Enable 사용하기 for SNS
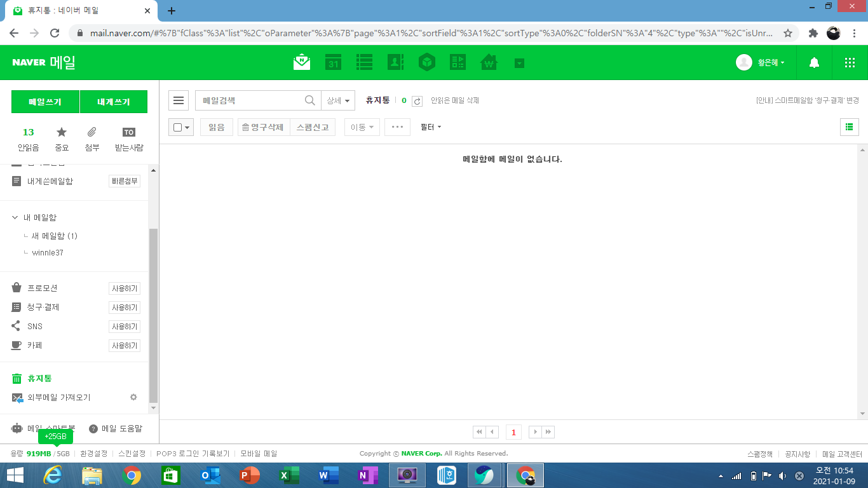Viewport: 868px width, 488px height. tap(125, 327)
